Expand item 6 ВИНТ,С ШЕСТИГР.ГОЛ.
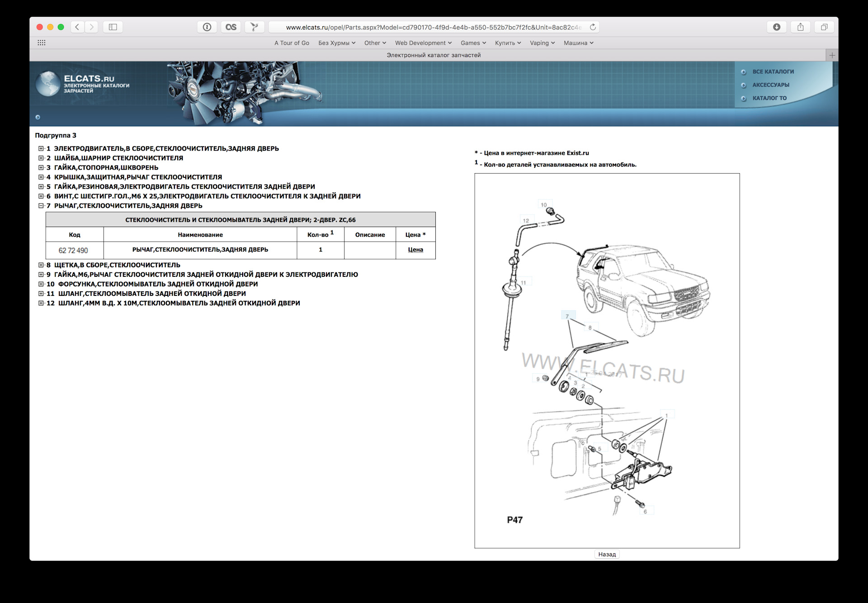 (41, 196)
